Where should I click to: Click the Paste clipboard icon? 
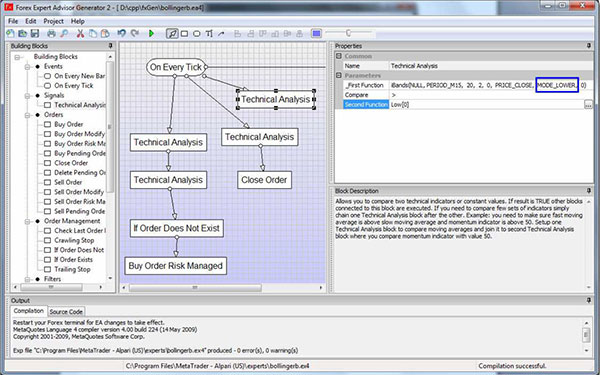click(105, 34)
